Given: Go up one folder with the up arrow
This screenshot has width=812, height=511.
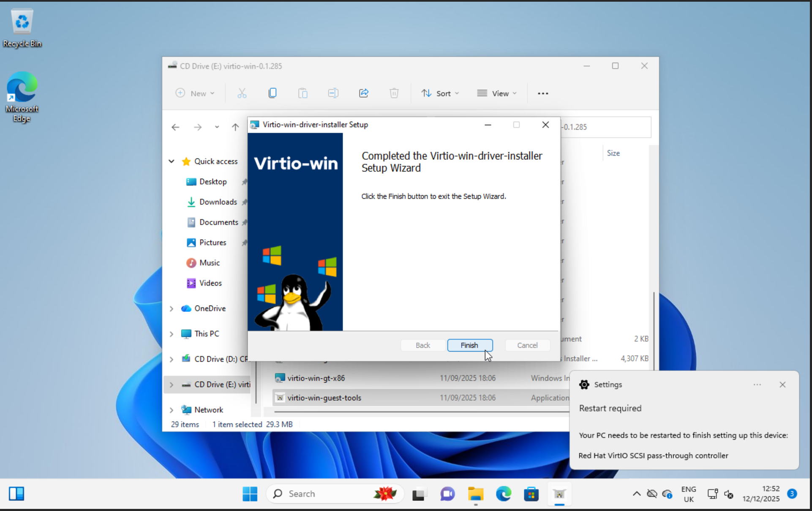Looking at the screenshot, I should (x=235, y=127).
